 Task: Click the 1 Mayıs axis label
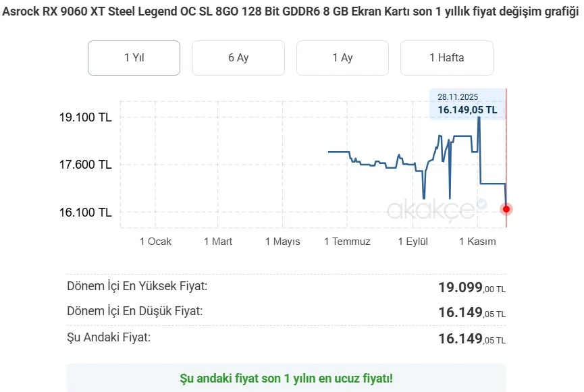click(282, 242)
